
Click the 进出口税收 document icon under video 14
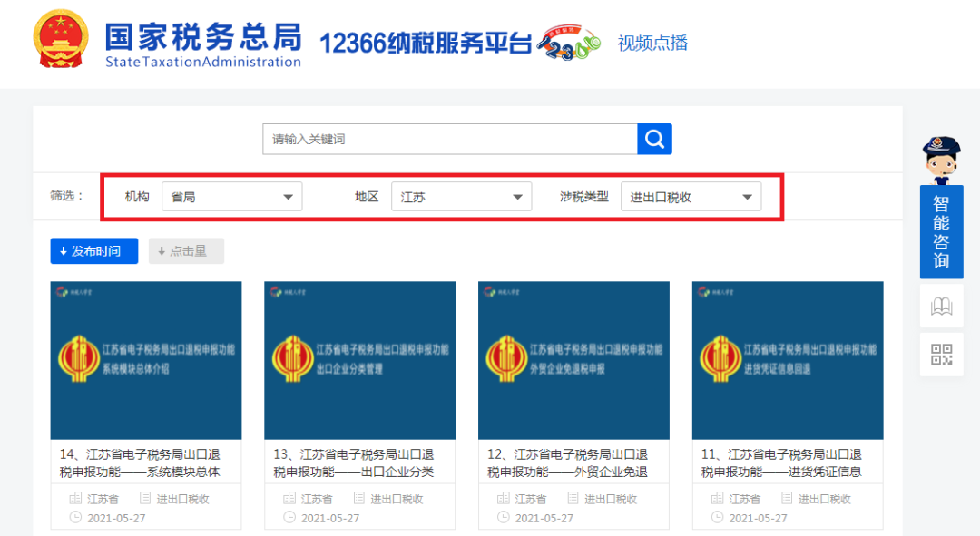click(x=145, y=498)
